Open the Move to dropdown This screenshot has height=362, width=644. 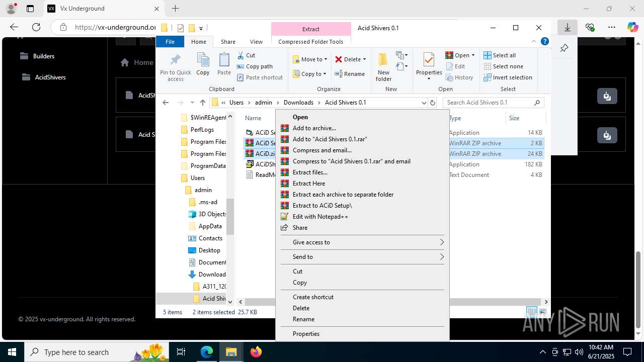click(x=310, y=59)
